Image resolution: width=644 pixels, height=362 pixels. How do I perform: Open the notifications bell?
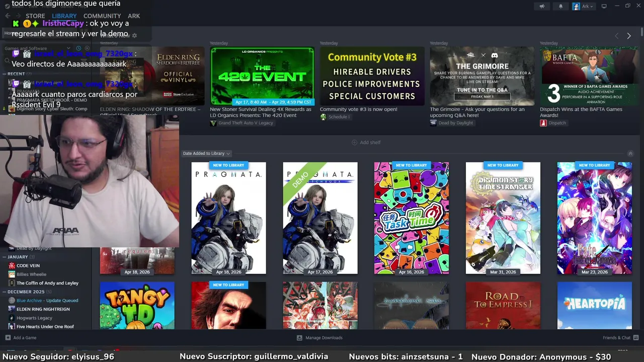click(x=561, y=7)
